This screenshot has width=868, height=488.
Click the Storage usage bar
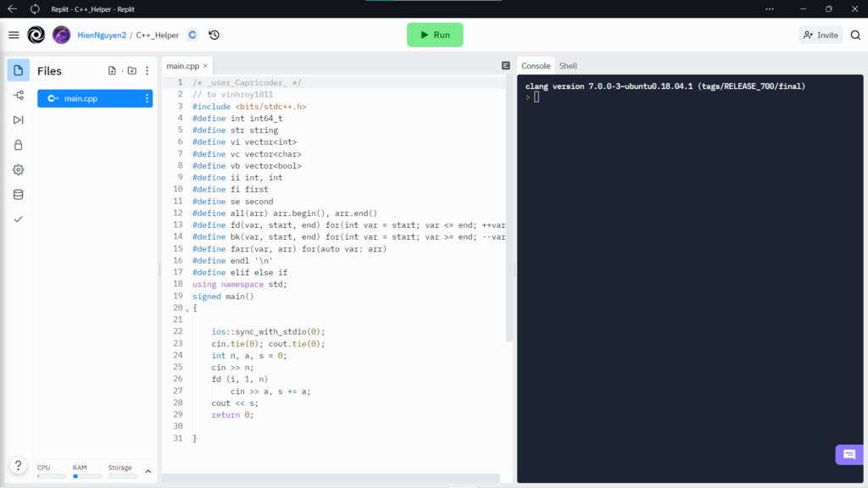point(122,476)
